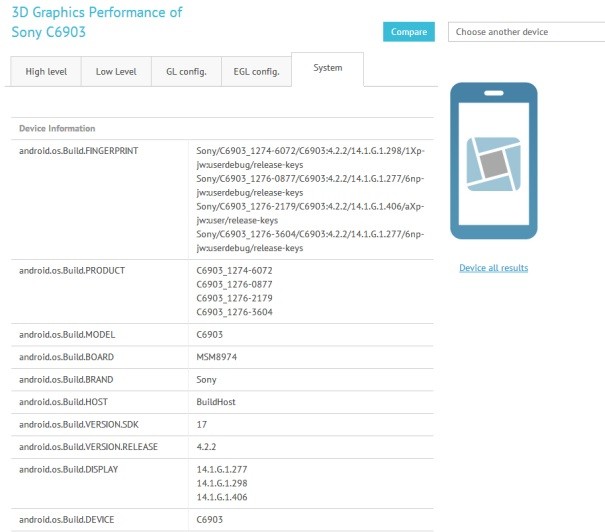Select the android.os.Build.HOST label
605x532 pixels.
tap(63, 402)
